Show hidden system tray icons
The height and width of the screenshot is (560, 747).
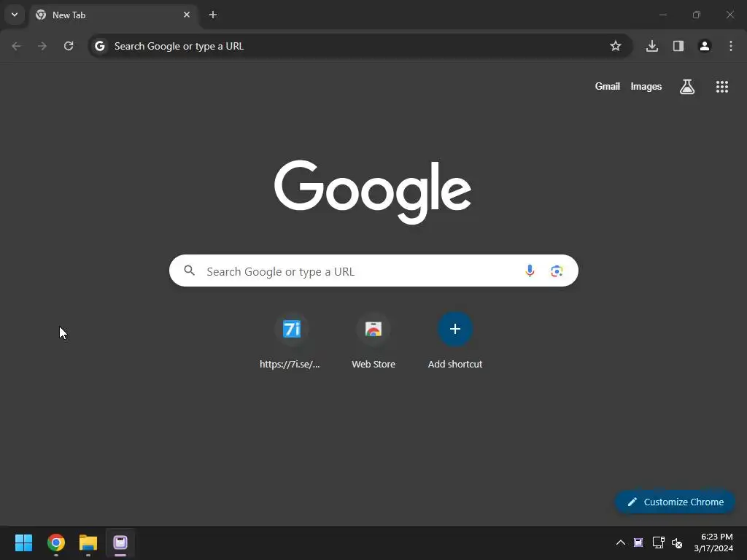pyautogui.click(x=621, y=542)
